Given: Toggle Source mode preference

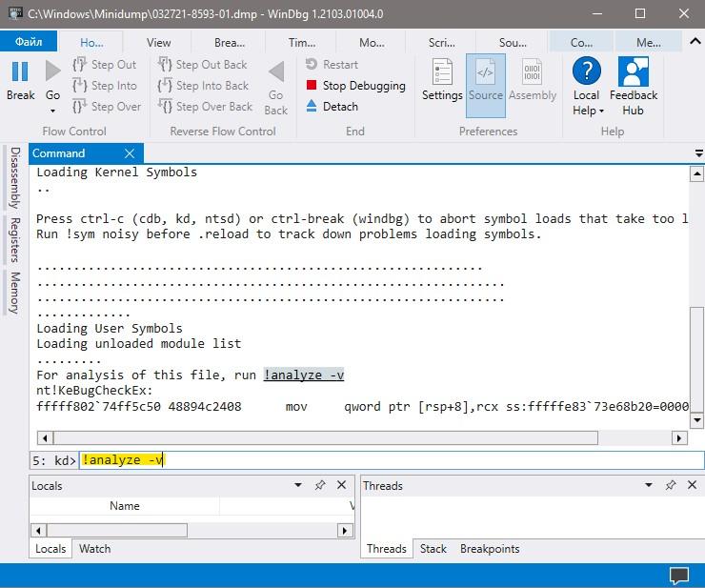Looking at the screenshot, I should click(486, 86).
